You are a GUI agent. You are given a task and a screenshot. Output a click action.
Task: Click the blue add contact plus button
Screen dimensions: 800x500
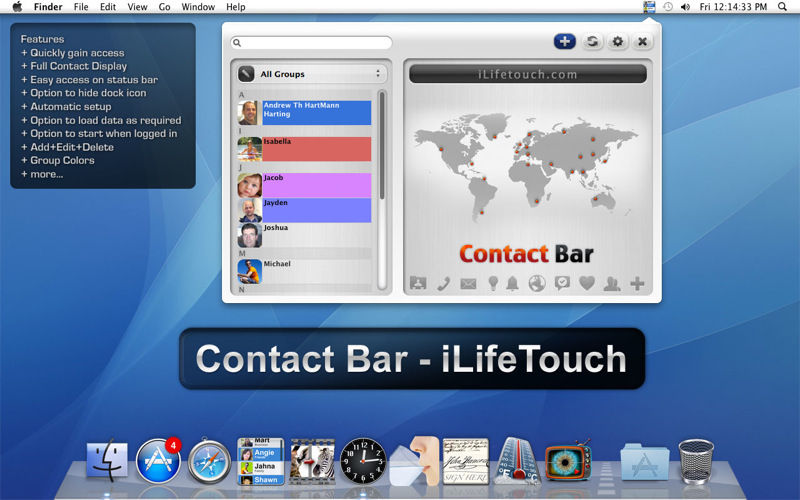click(x=564, y=41)
